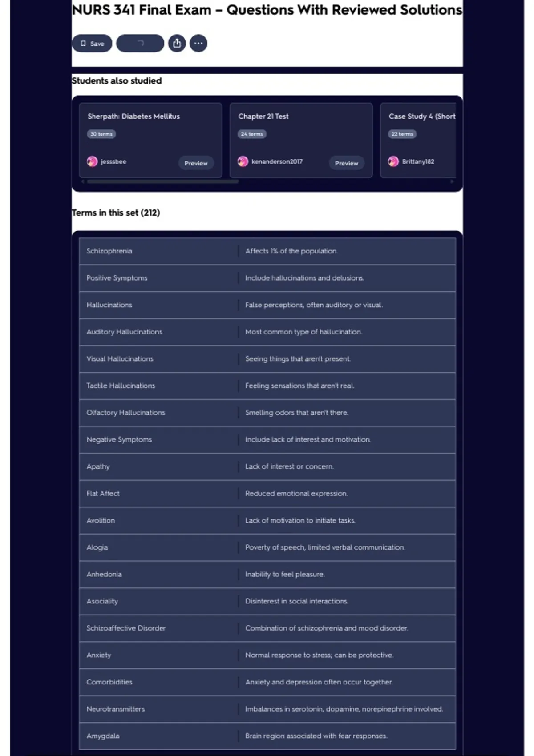Open the Sherpath: Diabetes Mellitus set title
The height and width of the screenshot is (756, 534).
(133, 117)
